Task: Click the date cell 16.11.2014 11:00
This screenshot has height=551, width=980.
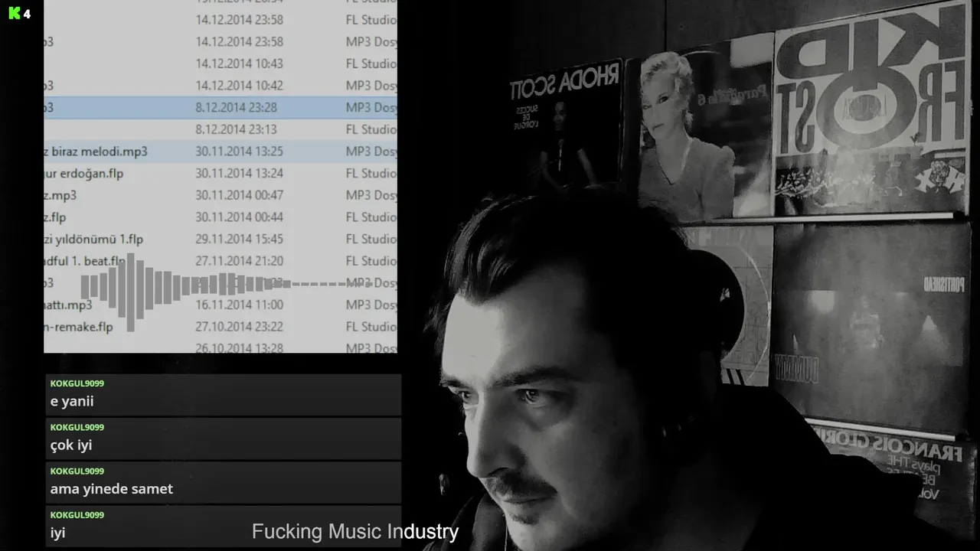Action: [239, 305]
